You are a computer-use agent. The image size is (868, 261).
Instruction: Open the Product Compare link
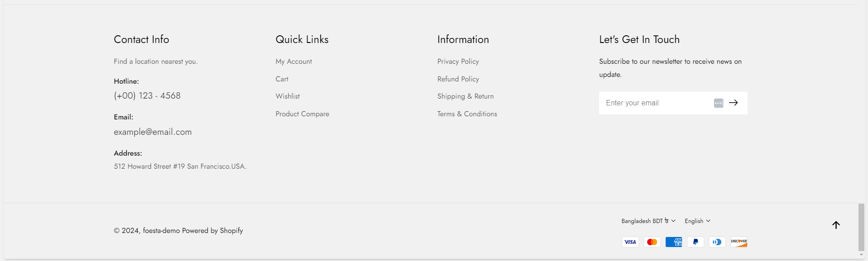tap(302, 114)
